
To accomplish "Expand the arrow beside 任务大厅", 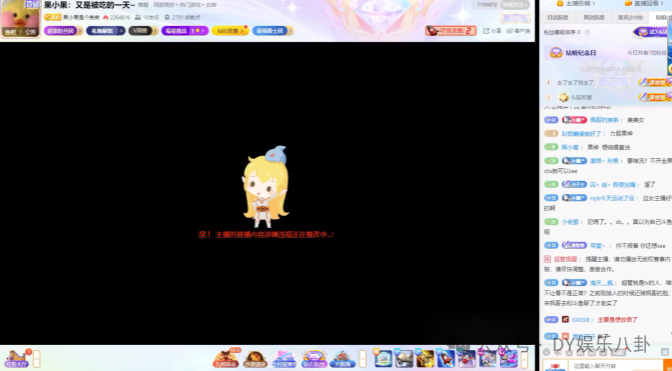I will pos(37,359).
